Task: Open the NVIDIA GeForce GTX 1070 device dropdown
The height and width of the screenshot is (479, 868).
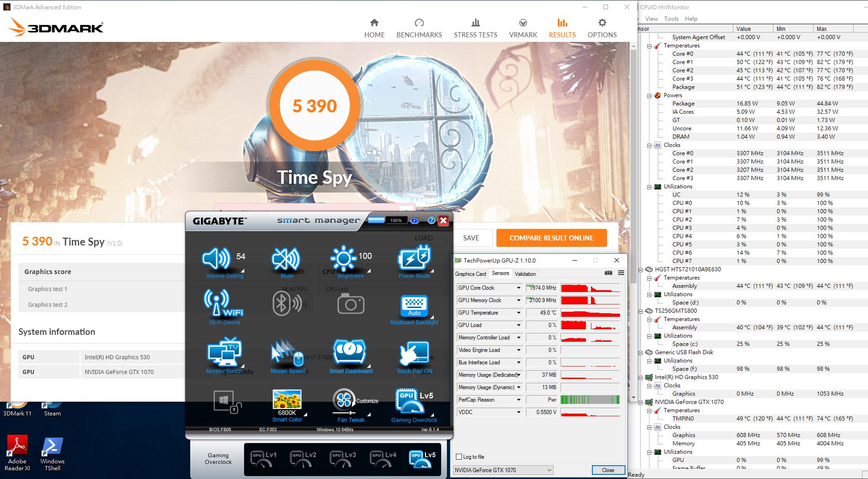Action: [x=503, y=470]
